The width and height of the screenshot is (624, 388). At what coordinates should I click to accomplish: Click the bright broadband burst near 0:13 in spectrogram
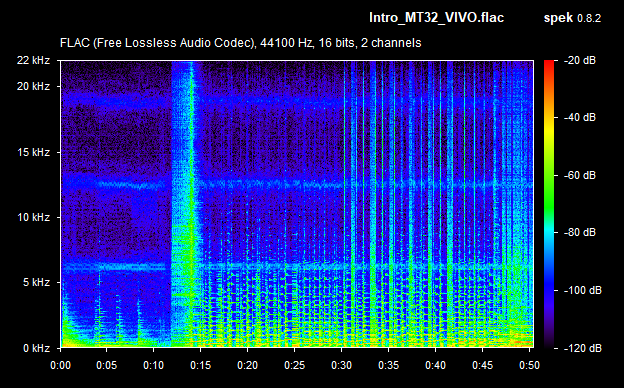pyautogui.click(x=184, y=204)
